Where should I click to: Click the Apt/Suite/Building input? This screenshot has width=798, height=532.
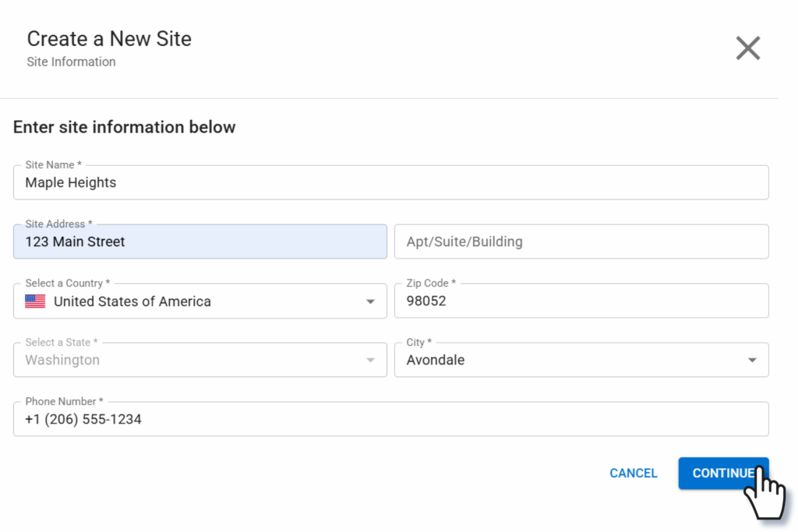click(x=581, y=242)
